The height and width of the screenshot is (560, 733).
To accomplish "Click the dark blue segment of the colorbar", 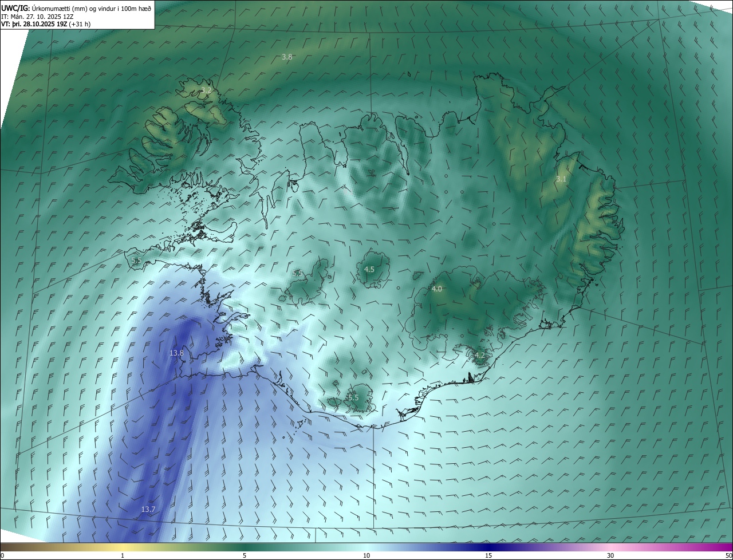I will (488, 547).
